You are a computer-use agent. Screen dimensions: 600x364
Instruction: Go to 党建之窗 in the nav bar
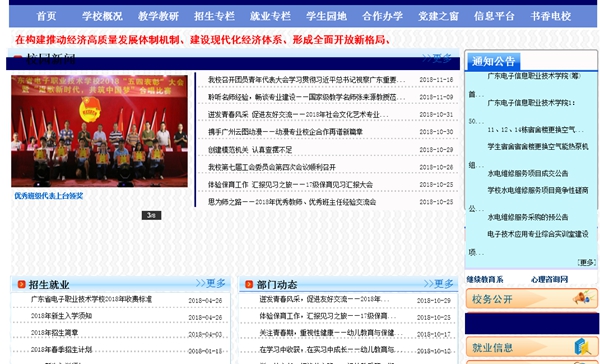point(439,16)
